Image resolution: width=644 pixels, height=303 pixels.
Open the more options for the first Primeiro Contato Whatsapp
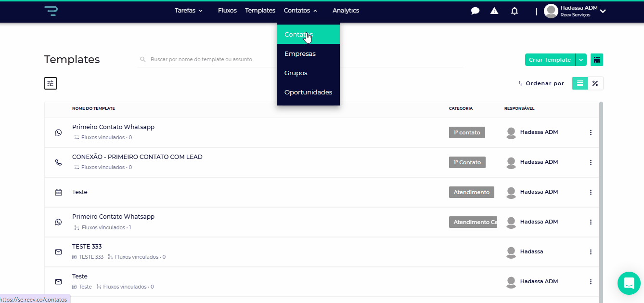tap(591, 132)
